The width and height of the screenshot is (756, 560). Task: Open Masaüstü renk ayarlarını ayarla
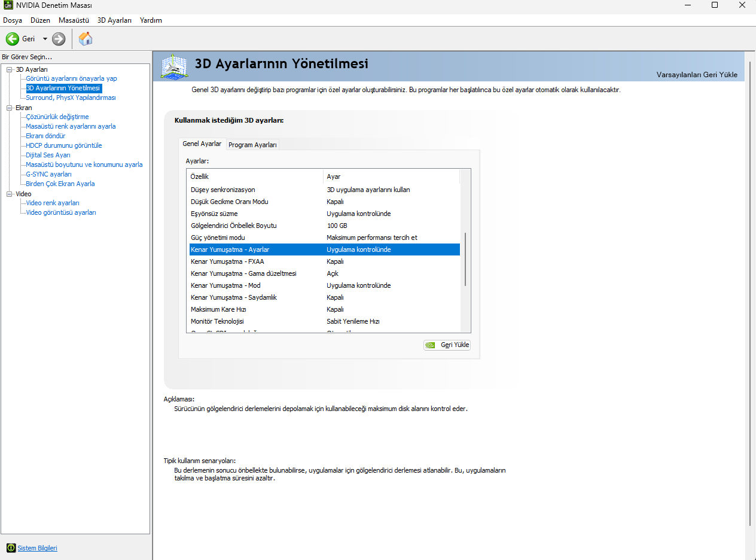click(x=71, y=126)
